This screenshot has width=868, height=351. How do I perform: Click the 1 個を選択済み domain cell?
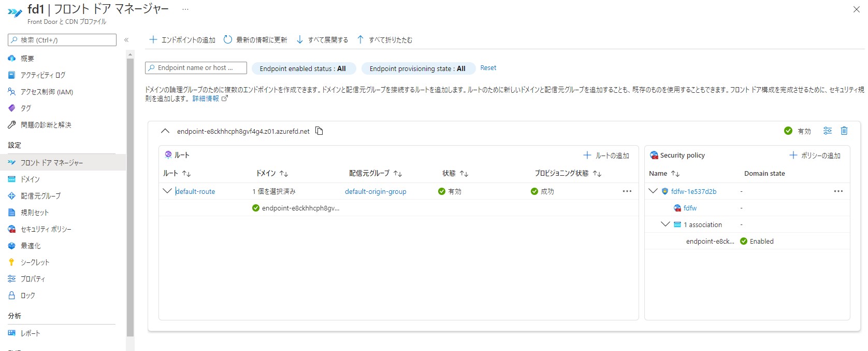pos(274,191)
